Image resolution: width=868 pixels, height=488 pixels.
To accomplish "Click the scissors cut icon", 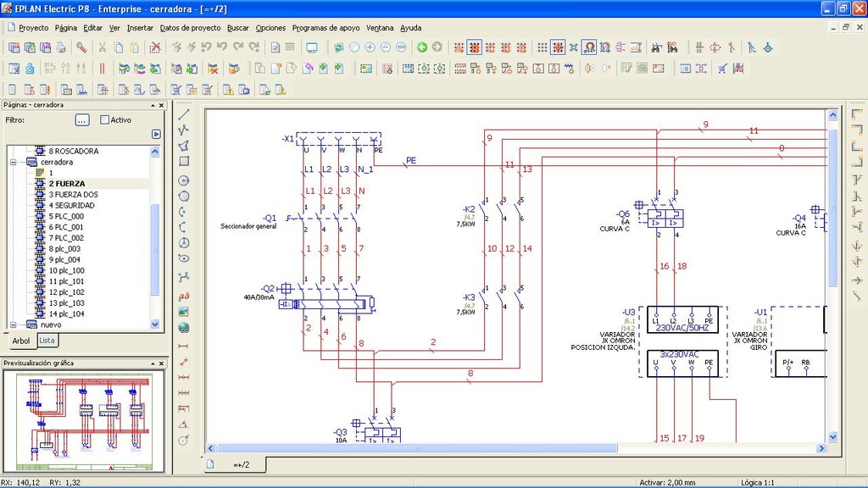I will click(x=102, y=47).
